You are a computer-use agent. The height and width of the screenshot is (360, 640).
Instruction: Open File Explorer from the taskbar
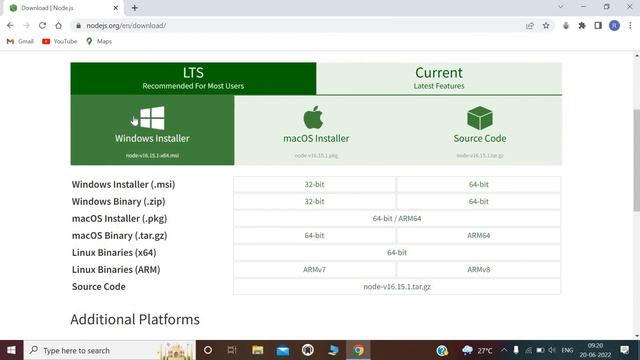[258, 350]
